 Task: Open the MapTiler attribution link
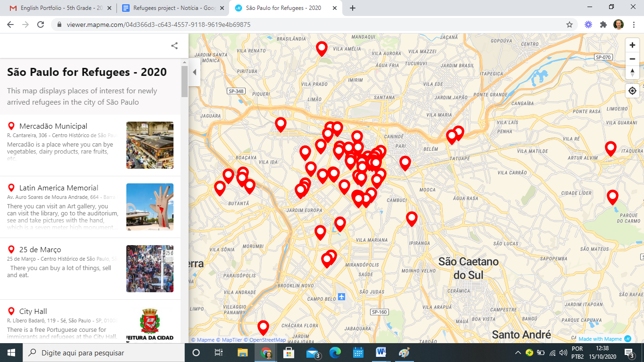click(x=229, y=340)
